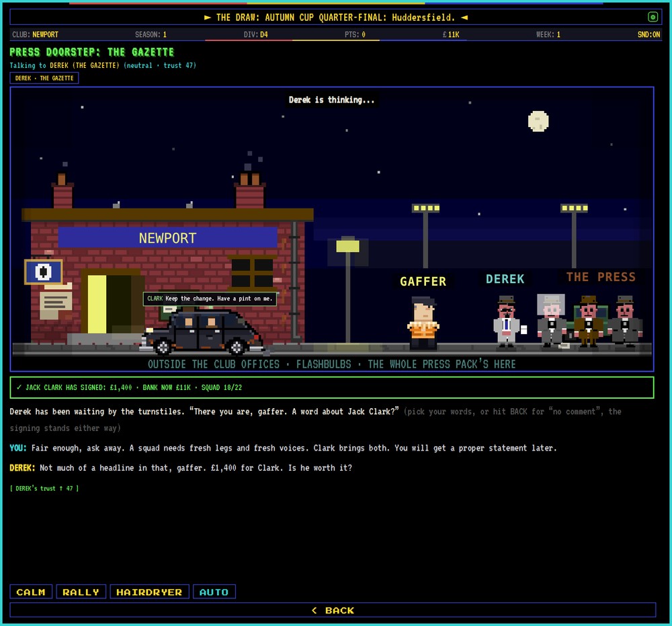Screen dimensions: 672x626
Task: Click the CLUB: NEWPORT status entry
Action: point(35,35)
